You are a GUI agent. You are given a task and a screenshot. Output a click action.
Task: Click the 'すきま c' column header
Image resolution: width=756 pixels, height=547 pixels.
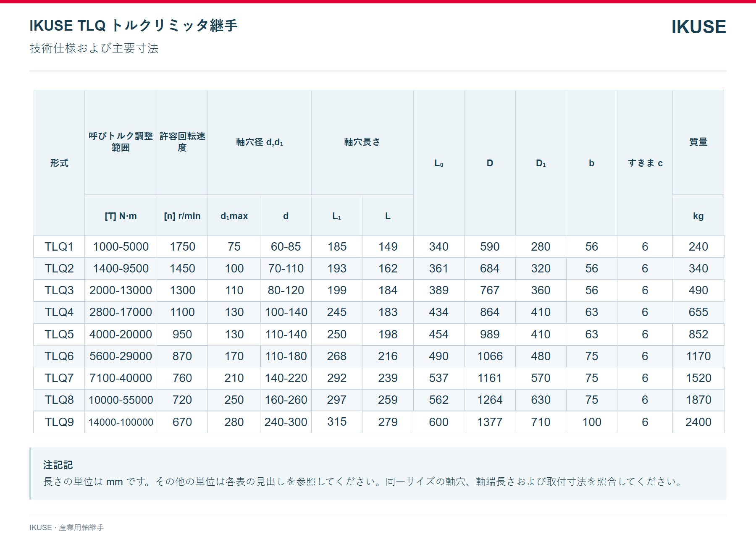[645, 163]
